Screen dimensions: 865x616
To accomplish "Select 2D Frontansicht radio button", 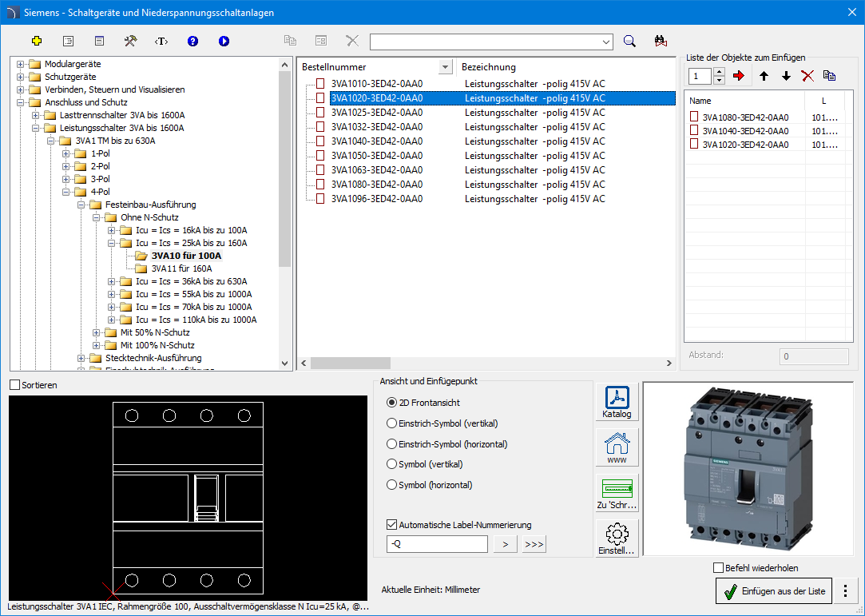I will [391, 403].
